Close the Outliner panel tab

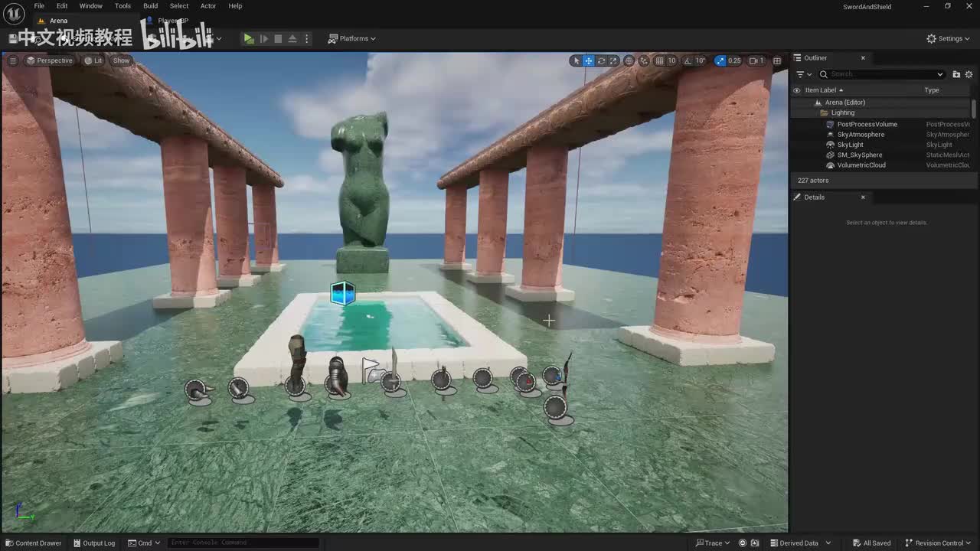(863, 58)
